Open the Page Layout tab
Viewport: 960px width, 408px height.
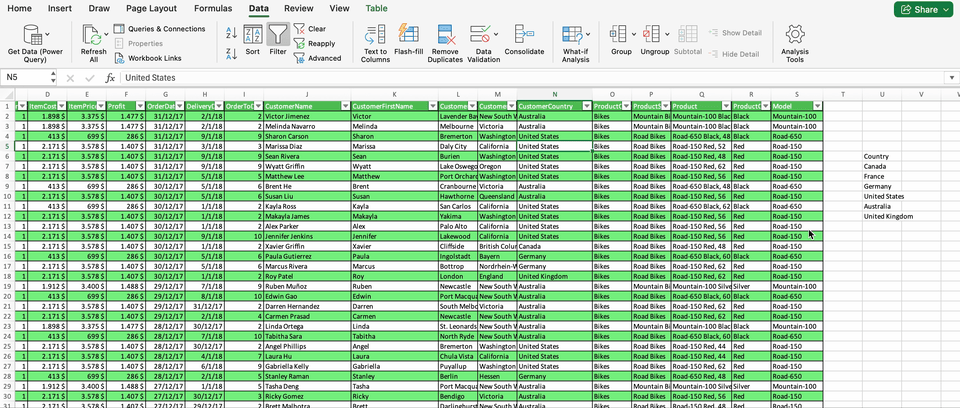coord(151,8)
